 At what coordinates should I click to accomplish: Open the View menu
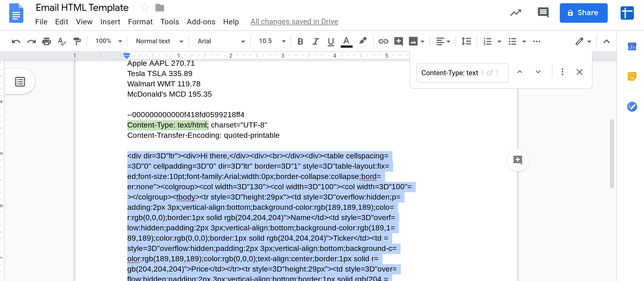click(84, 22)
